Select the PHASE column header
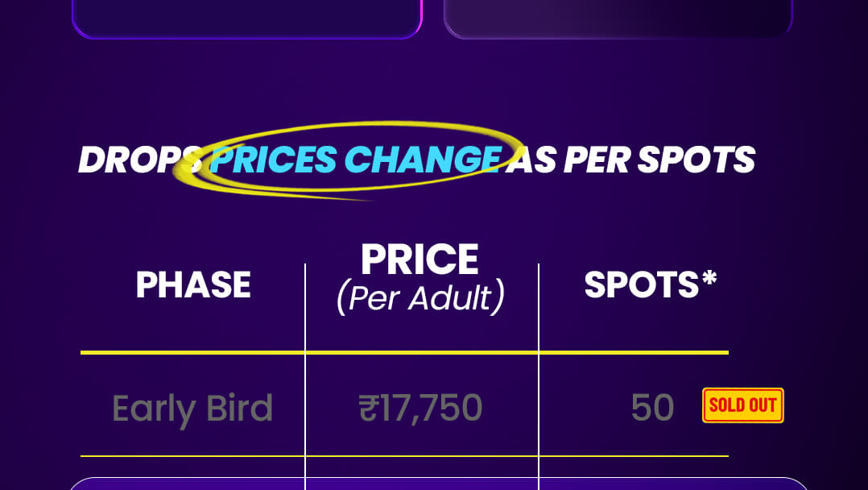This screenshot has height=490, width=868. click(193, 285)
